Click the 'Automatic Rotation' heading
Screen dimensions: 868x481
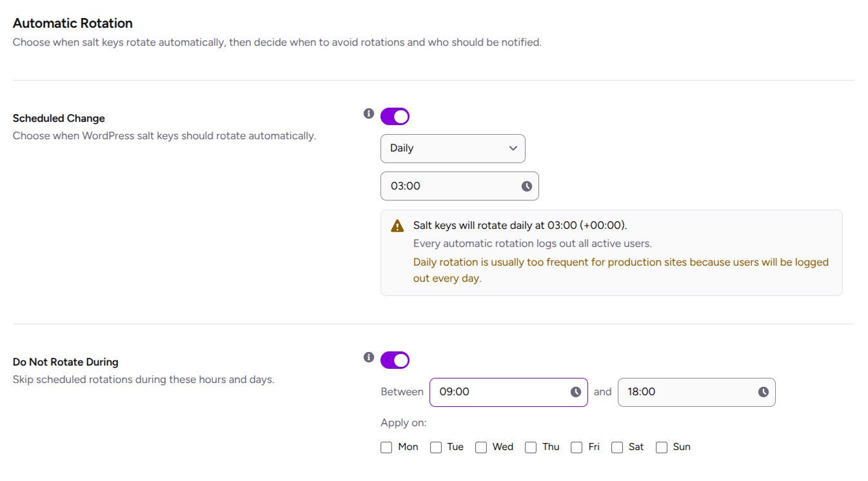pos(73,23)
